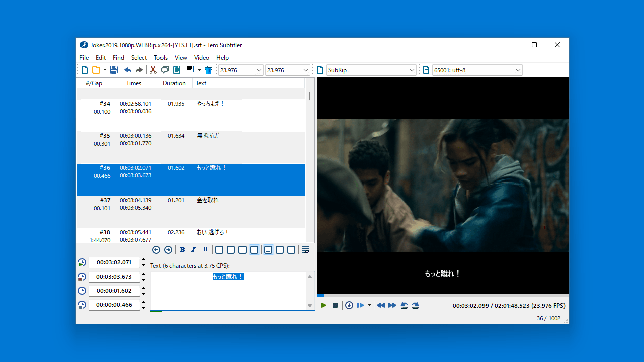Align subtitle text left
The image size is (644, 362).
tap(219, 250)
